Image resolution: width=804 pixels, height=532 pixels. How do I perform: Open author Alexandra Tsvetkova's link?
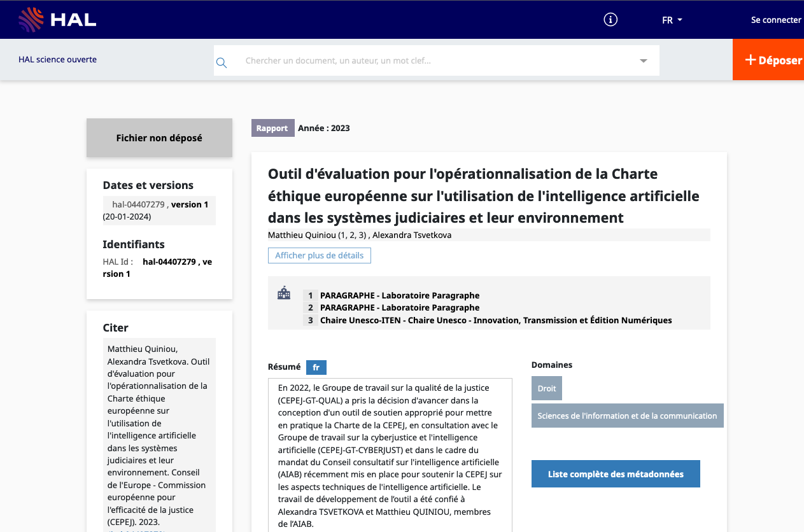[x=412, y=235]
